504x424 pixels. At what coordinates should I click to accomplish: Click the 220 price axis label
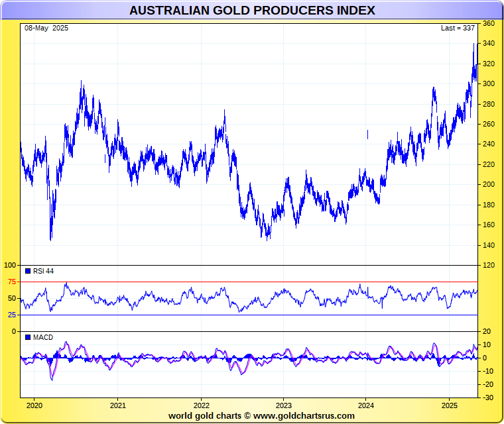[x=489, y=164]
